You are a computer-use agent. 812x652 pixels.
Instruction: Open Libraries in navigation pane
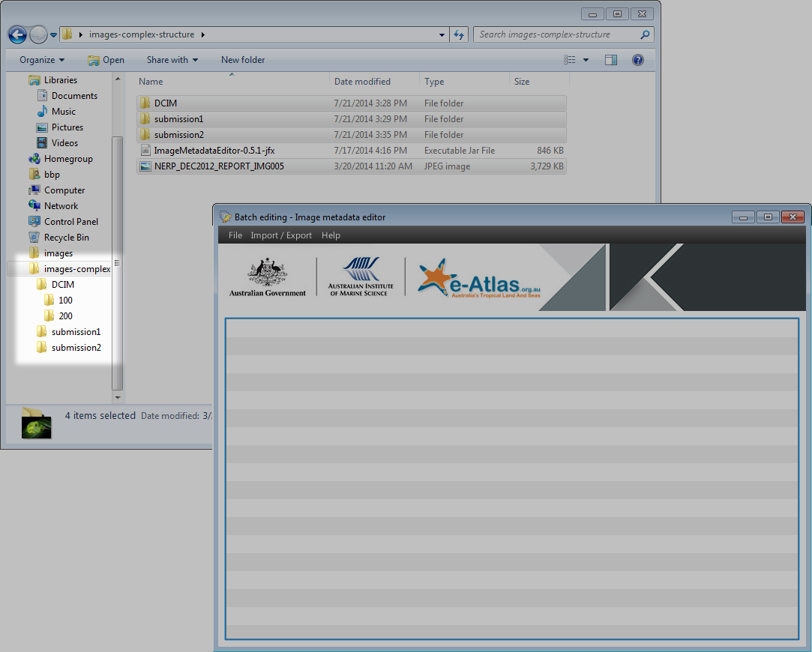tap(52, 79)
